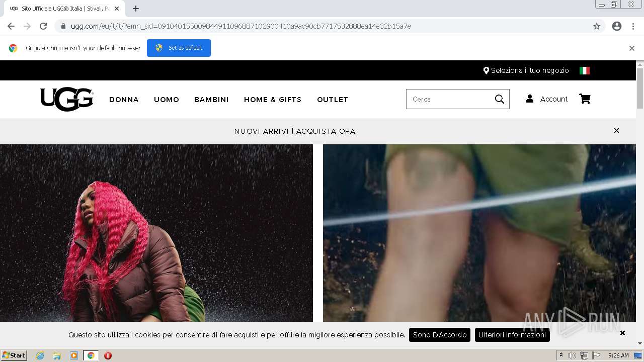Show hidden system tray icons
Screen dimensions: 644x362
point(561,355)
